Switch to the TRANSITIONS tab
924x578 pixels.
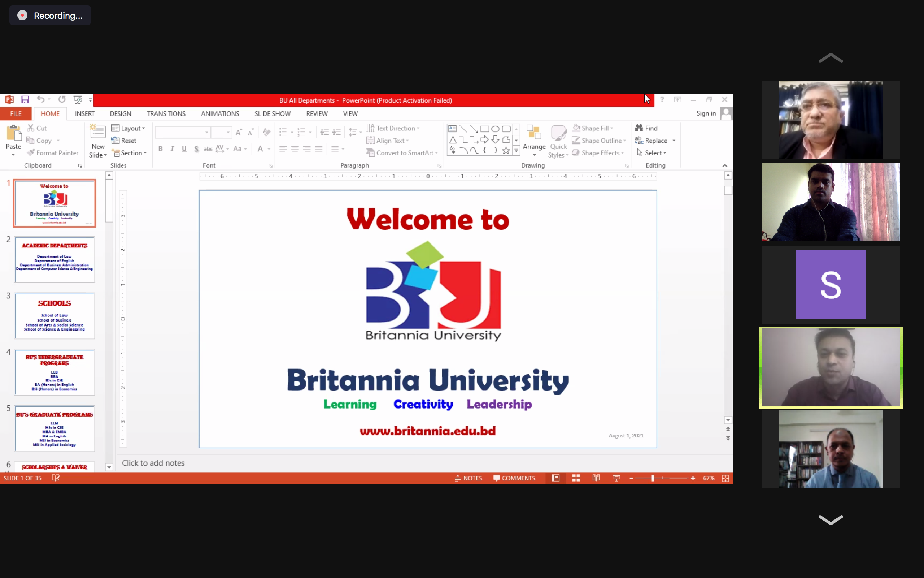166,113
